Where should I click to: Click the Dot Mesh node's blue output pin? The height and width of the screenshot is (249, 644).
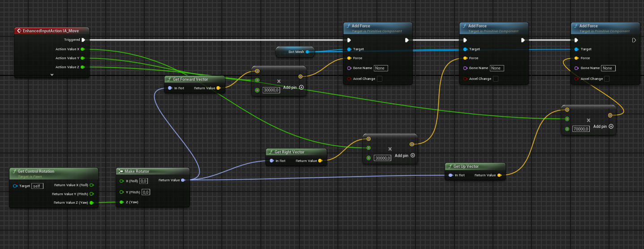point(307,52)
